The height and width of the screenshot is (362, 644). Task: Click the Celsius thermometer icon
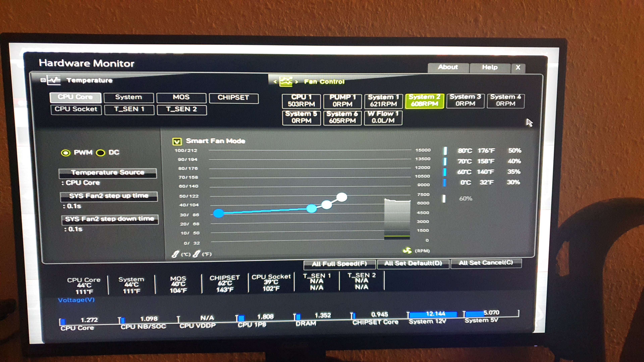(175, 254)
